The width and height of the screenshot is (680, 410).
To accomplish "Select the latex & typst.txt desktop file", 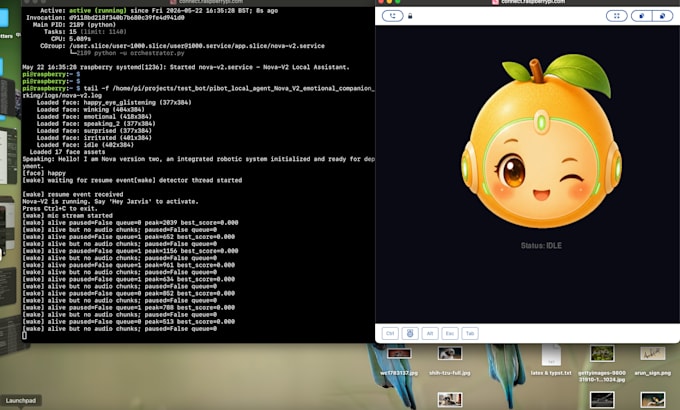I will tap(551, 360).
